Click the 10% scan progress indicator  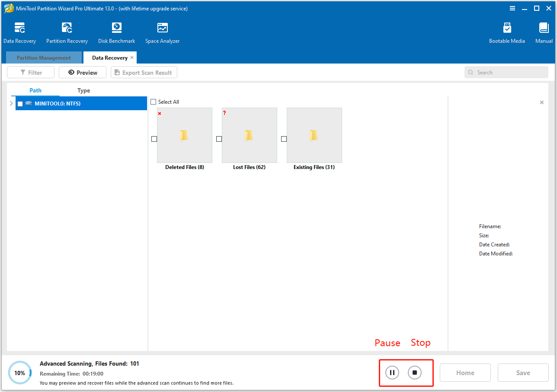pos(20,372)
